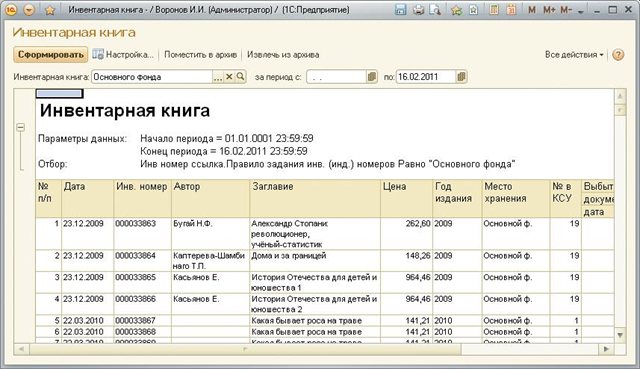Select inventory number 000033865 cell
Screen dimensions: 640x369
(x=142, y=282)
